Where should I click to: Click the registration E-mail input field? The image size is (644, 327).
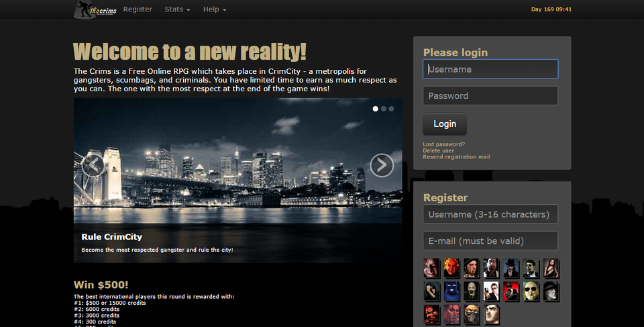click(x=490, y=240)
